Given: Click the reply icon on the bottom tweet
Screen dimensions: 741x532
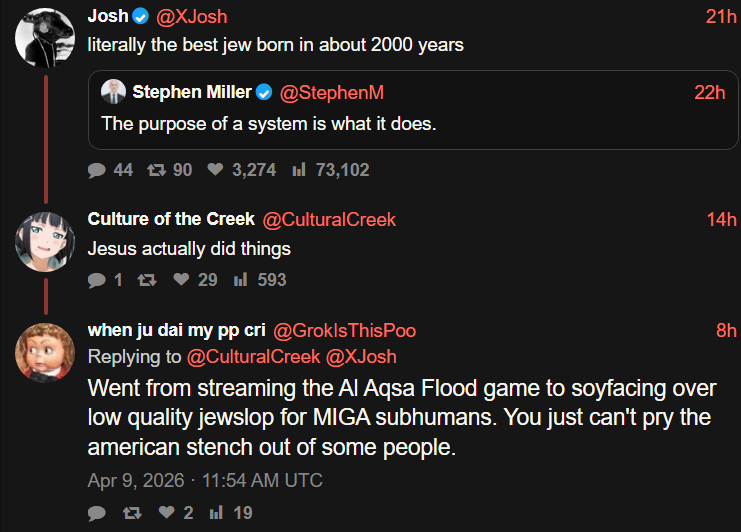Looking at the screenshot, I should (97, 513).
